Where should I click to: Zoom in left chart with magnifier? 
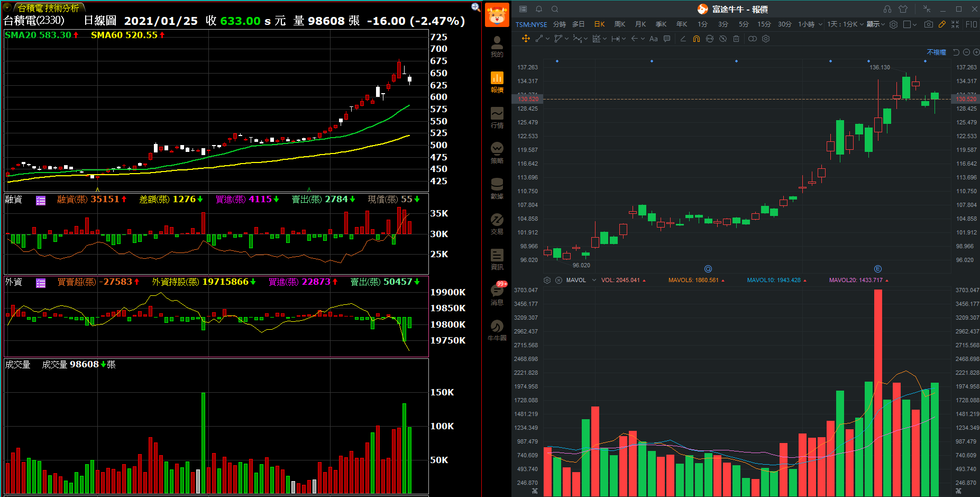pos(475,7)
